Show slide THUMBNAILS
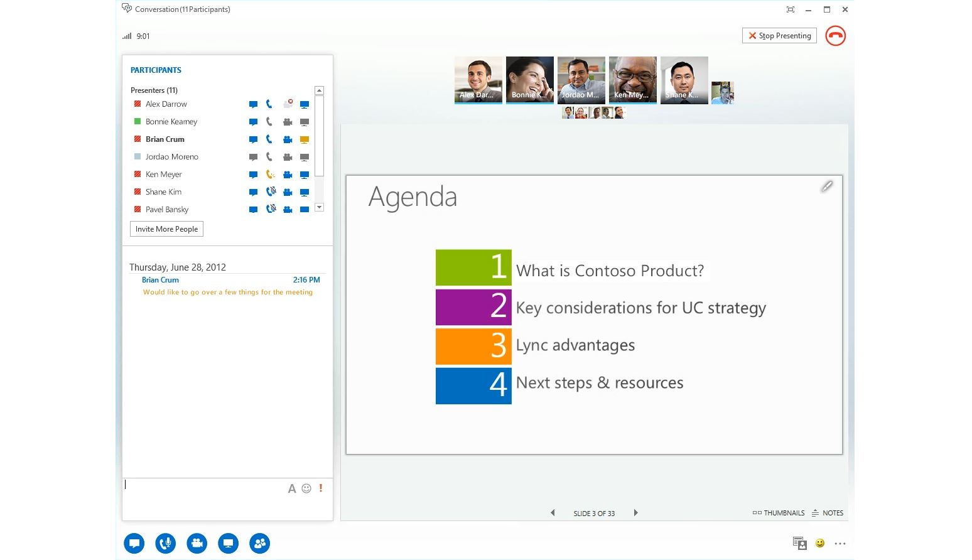Viewport: 972px width, 560px height. point(779,513)
